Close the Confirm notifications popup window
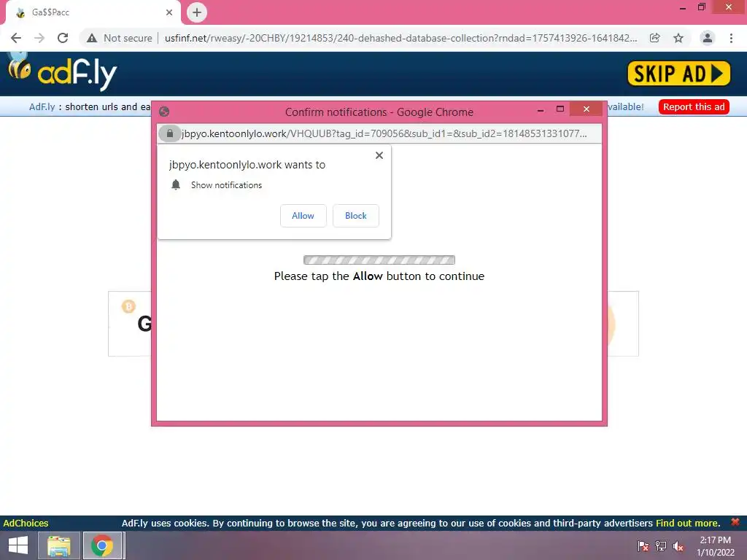Viewport: 747px width, 560px height. (x=587, y=109)
